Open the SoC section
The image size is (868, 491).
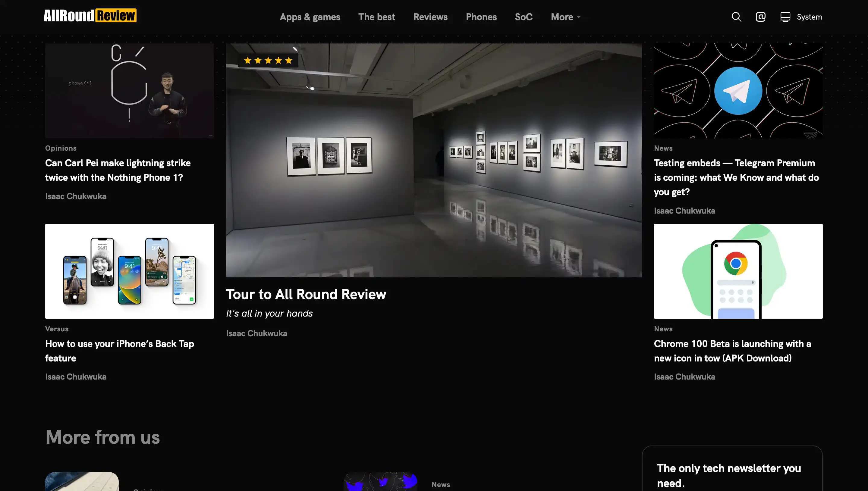(523, 17)
